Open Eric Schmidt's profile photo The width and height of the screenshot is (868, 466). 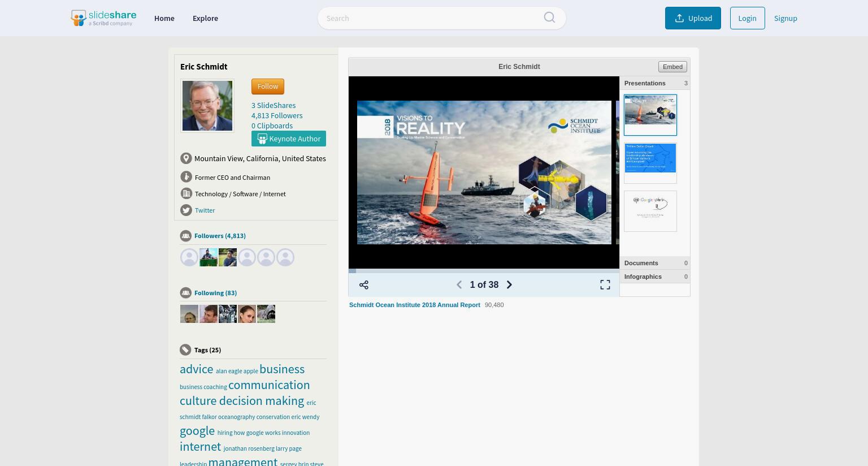pos(207,106)
